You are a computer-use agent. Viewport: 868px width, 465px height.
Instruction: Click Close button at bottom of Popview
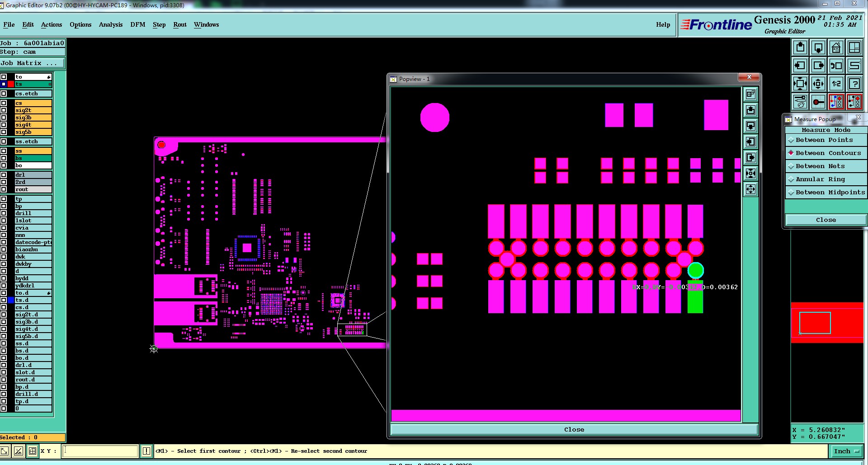point(574,430)
